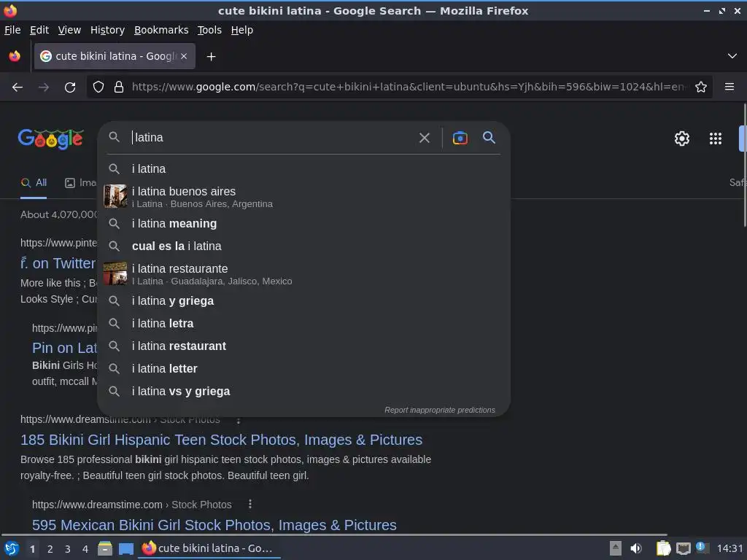Open the volume speaker tray icon

pos(636,548)
